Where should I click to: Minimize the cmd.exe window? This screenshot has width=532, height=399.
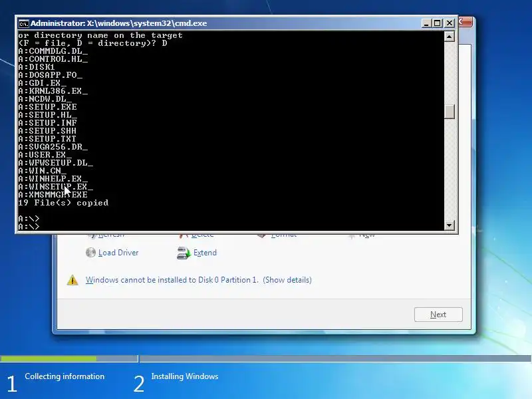pos(426,23)
